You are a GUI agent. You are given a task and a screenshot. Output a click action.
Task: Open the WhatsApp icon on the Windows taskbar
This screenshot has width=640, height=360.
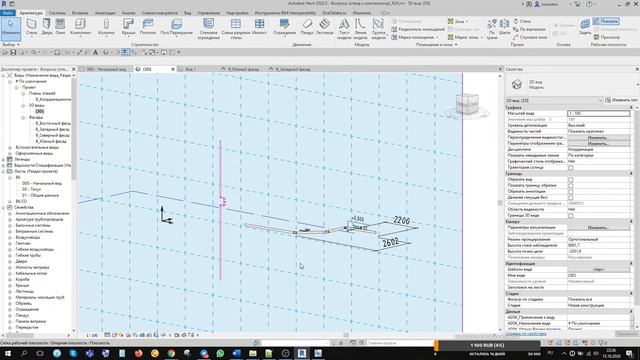click(220, 353)
